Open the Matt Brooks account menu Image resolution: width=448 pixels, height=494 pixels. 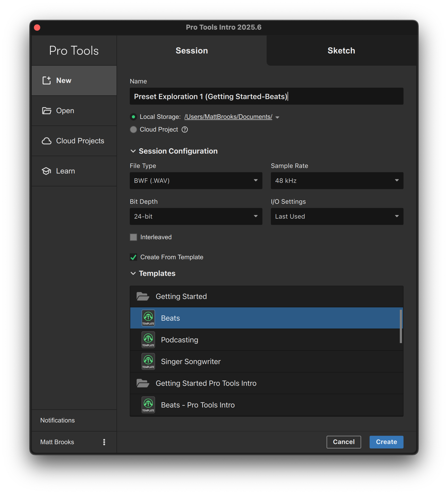pyautogui.click(x=104, y=442)
